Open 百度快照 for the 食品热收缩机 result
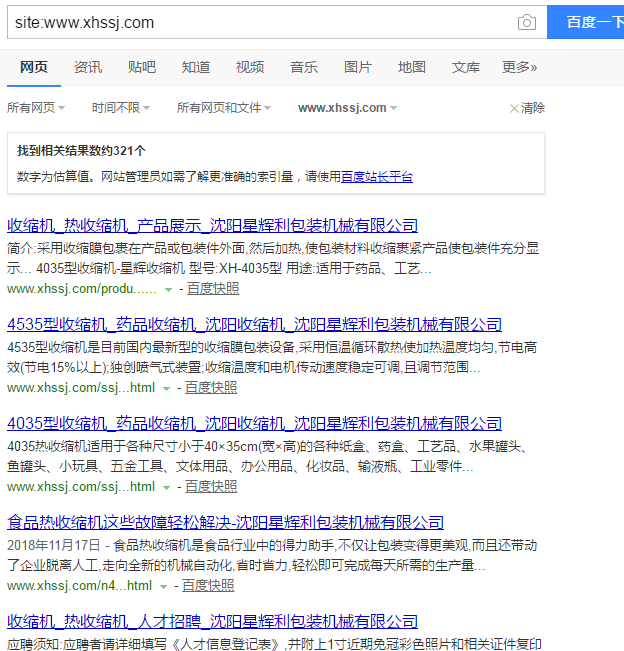This screenshot has width=624, height=651. tap(208, 585)
